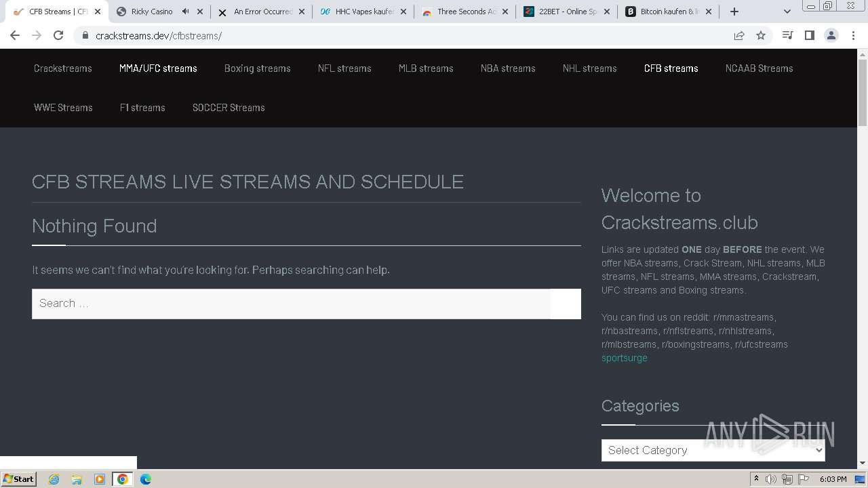Open the Chrome three-dot menu
Screen dimensions: 868x488
[853, 35]
